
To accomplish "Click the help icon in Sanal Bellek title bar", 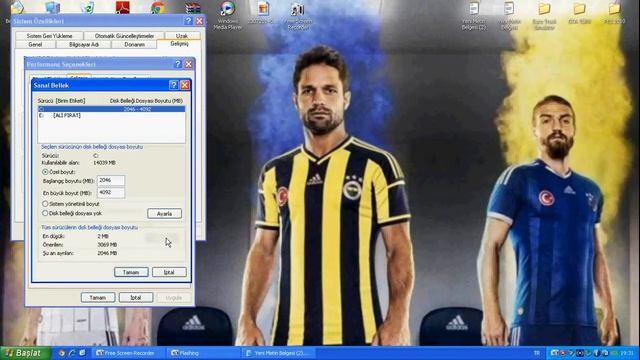I will 173,85.
